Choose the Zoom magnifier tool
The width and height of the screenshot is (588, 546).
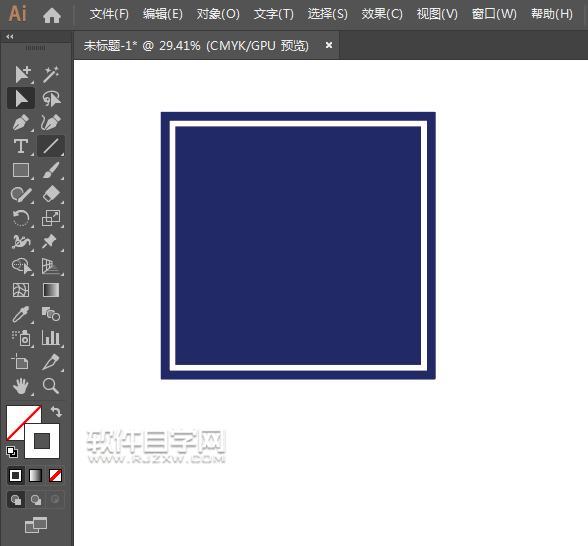tap(51, 386)
